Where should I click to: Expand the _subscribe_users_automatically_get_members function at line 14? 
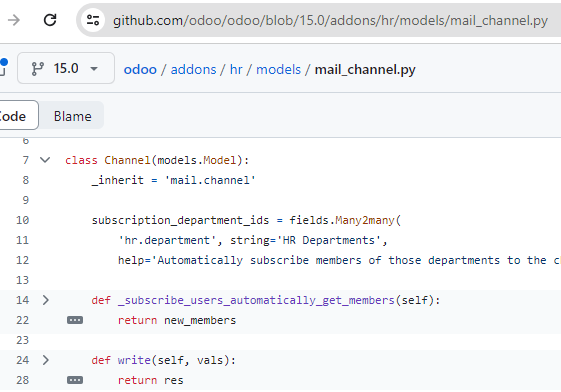tap(45, 300)
